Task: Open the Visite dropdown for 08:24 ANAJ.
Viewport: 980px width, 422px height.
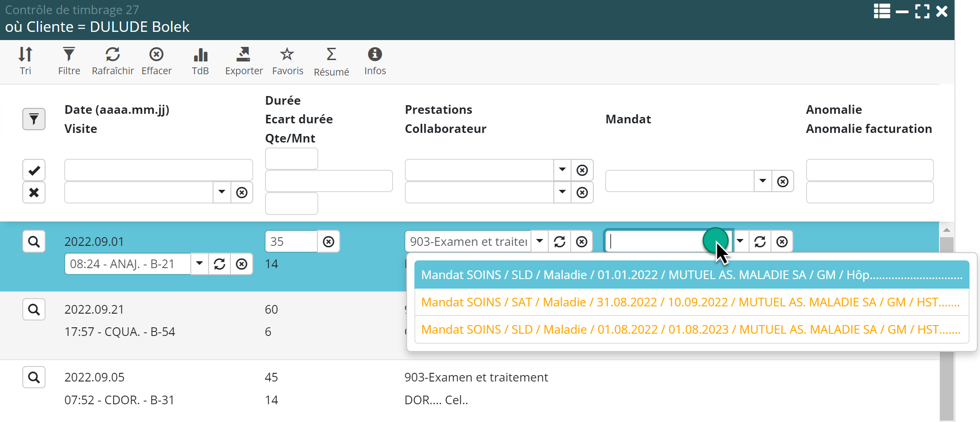Action: pos(199,264)
